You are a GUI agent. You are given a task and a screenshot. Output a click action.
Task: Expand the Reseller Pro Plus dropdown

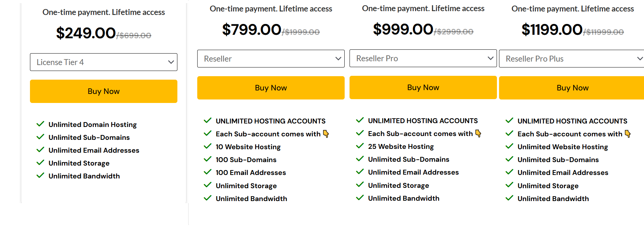click(572, 59)
